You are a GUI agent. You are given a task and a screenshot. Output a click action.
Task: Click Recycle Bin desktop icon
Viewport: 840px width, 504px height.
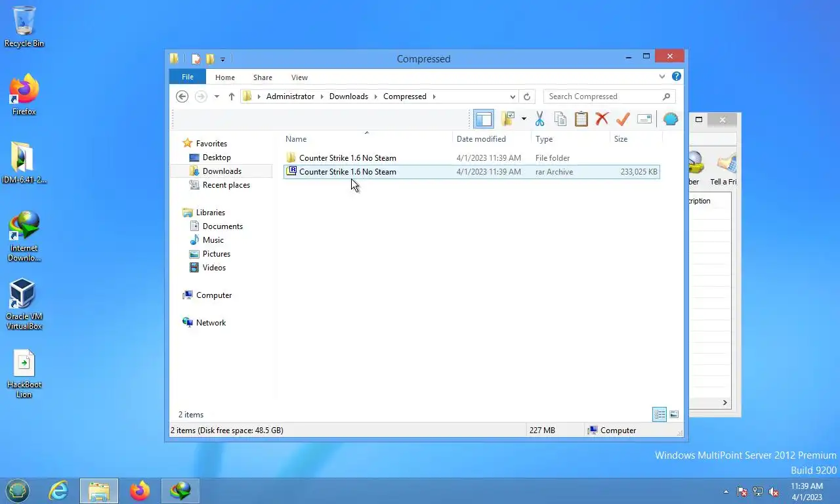(x=24, y=27)
